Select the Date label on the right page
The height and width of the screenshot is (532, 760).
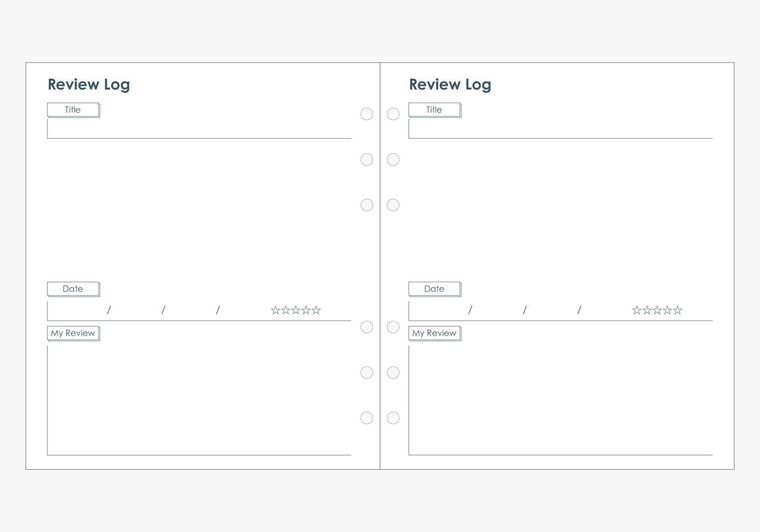click(x=434, y=289)
